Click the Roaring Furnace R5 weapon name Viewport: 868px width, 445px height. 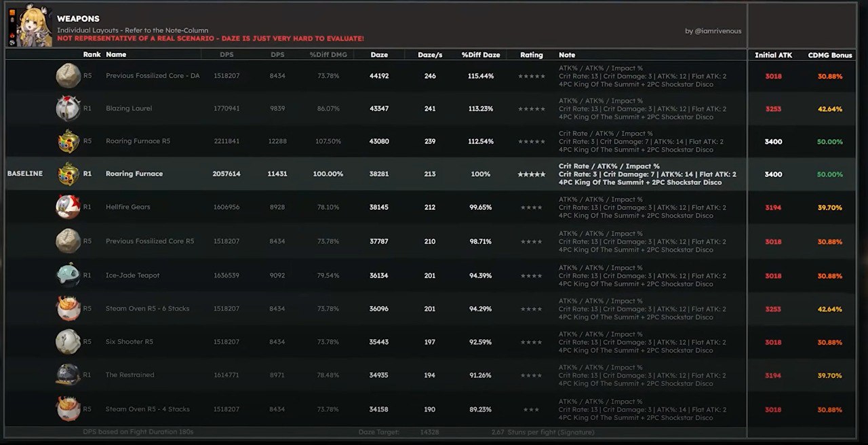click(138, 142)
